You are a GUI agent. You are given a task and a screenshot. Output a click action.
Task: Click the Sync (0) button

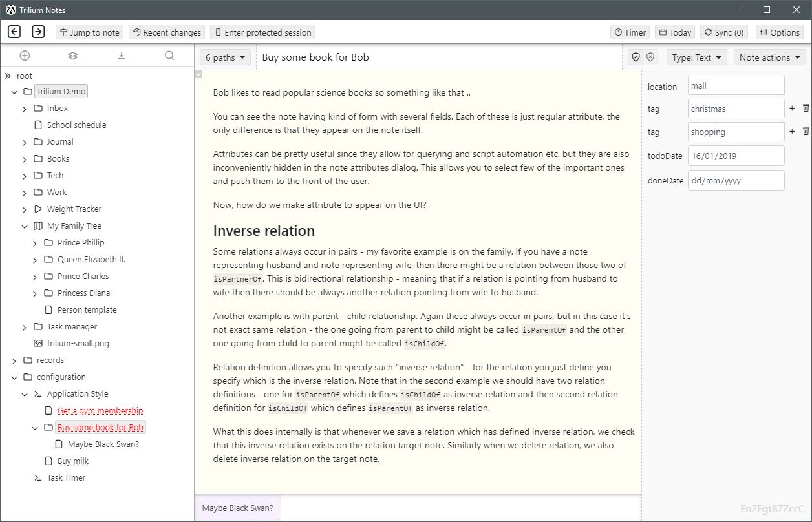724,32
